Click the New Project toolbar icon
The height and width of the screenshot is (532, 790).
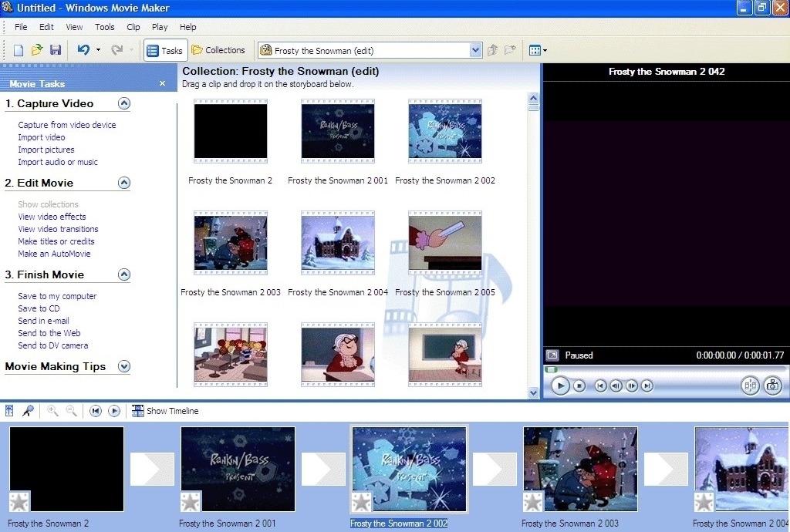point(19,50)
